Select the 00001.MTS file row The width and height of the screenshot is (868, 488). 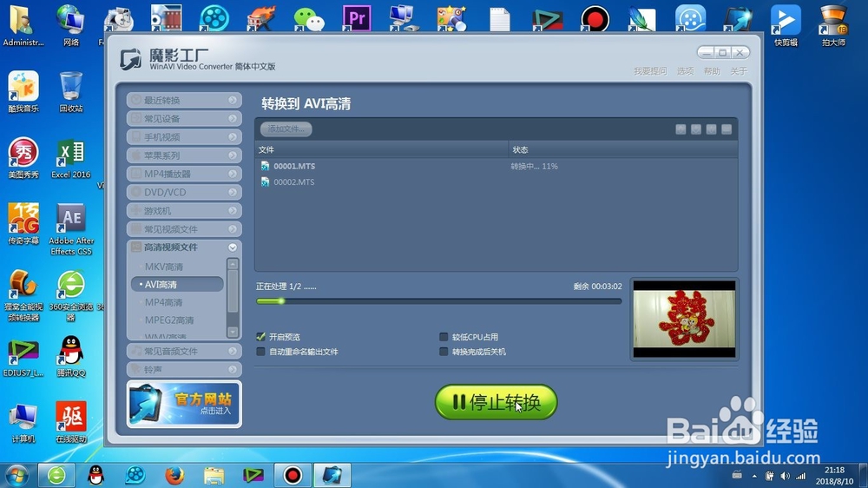(x=496, y=166)
